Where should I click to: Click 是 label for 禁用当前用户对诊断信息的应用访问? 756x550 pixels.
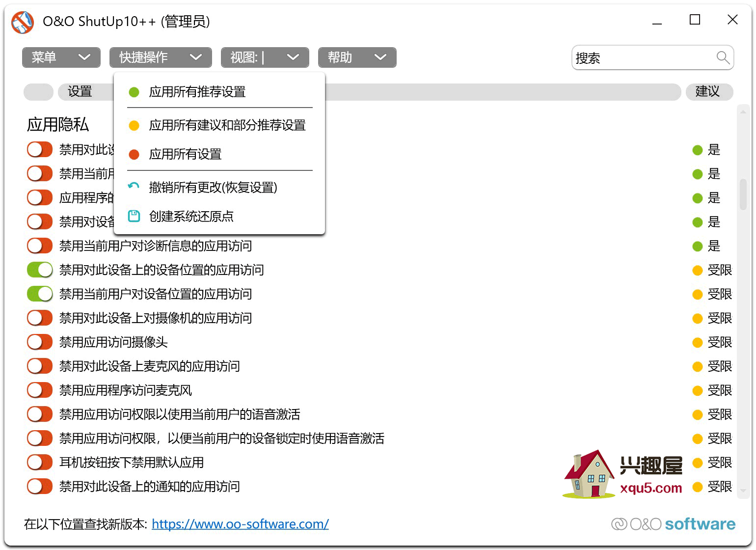pyautogui.click(x=714, y=246)
